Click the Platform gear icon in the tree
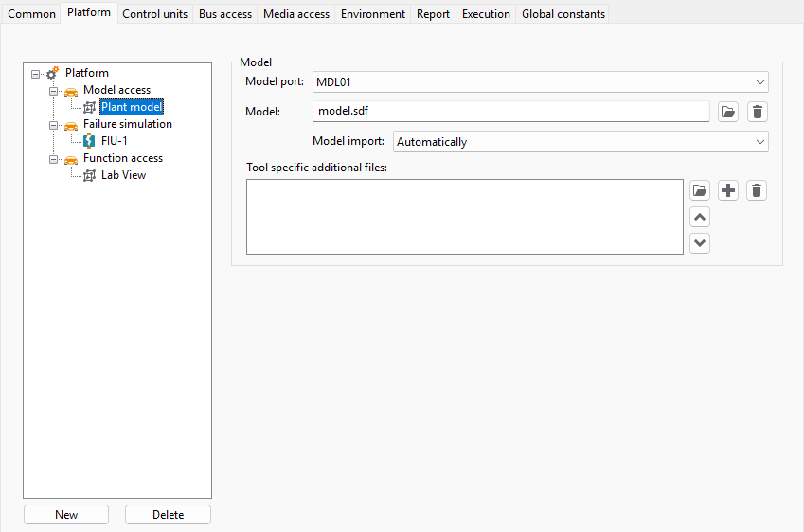The image size is (804, 532). coord(52,73)
